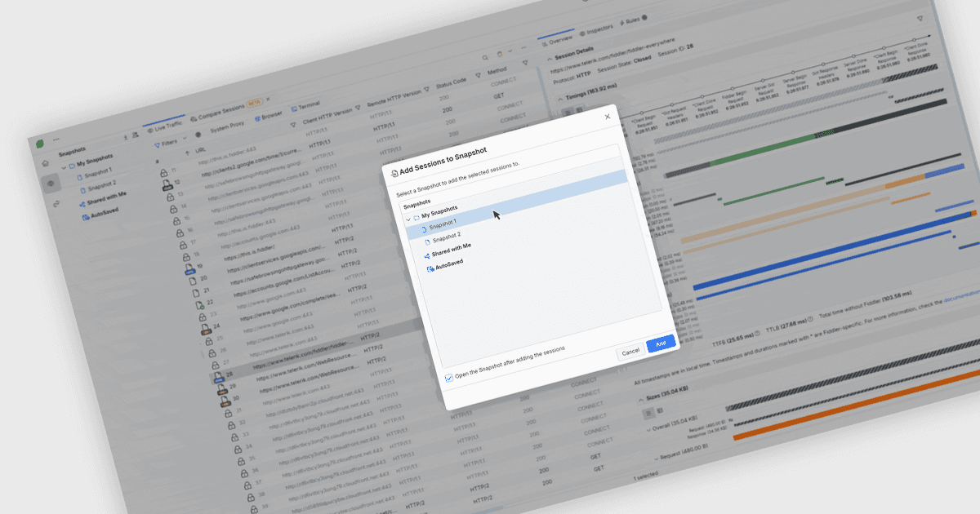Cancel the Add Sessions to Snapshot dialog
This screenshot has height=514, width=980.
[630, 351]
